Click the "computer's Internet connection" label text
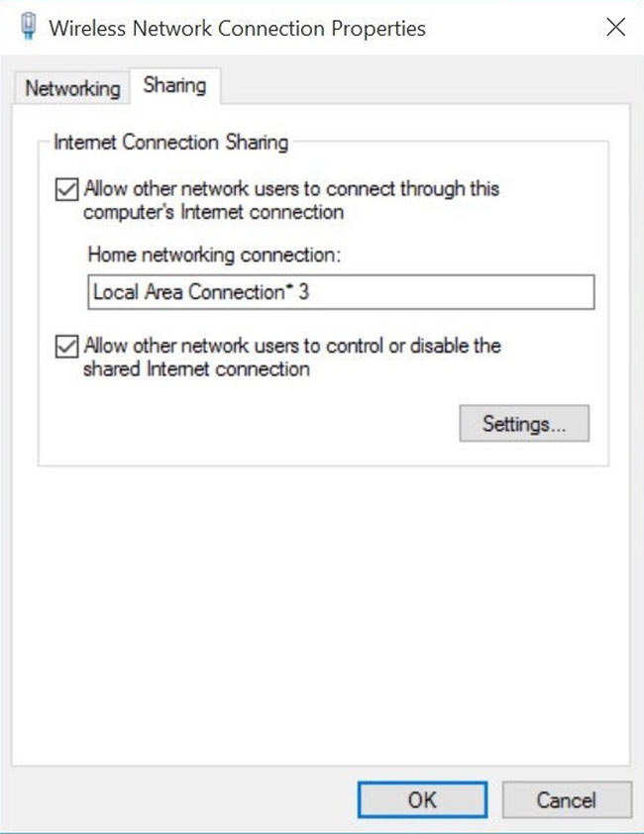This screenshot has width=644, height=834. (213, 212)
